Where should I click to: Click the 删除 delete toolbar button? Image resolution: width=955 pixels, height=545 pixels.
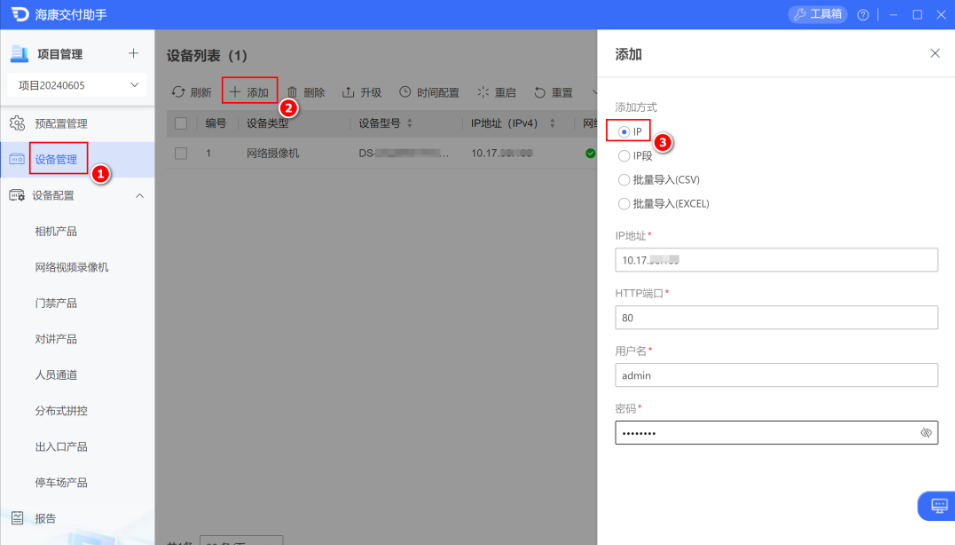306,93
